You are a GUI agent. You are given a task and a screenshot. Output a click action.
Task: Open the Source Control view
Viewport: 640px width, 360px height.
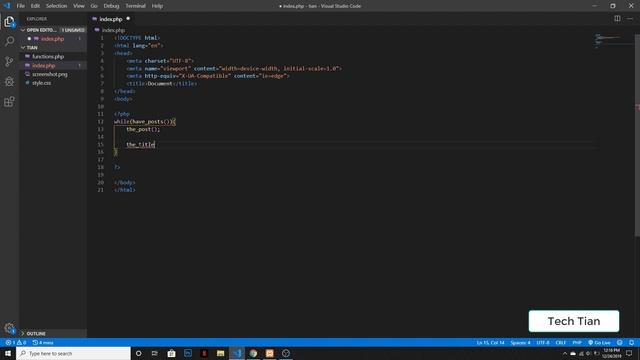click(x=9, y=62)
